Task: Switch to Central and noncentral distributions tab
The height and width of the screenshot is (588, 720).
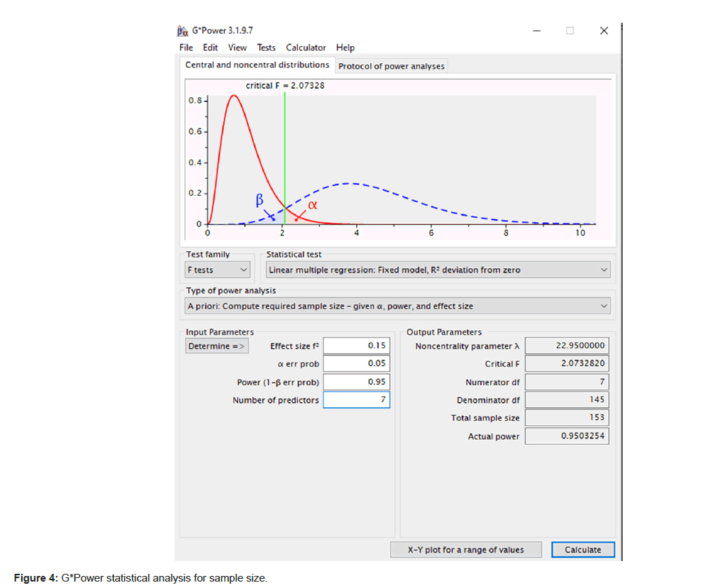Action: point(257,65)
